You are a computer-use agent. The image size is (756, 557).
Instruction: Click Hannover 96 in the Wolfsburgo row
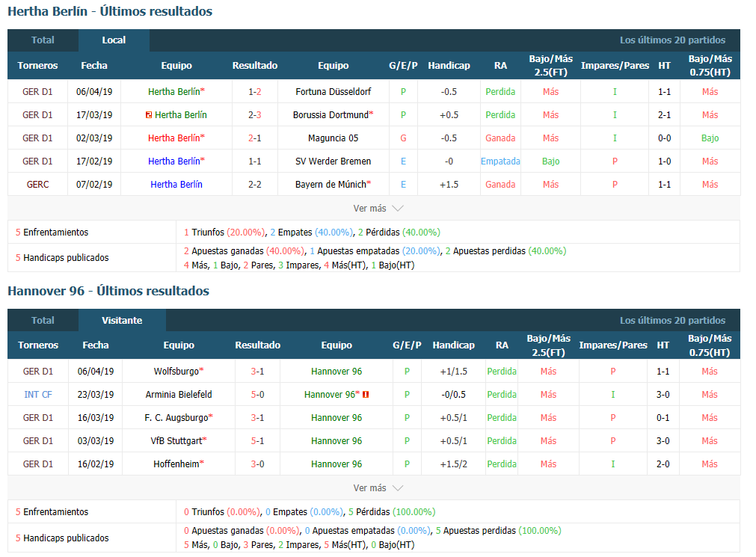pos(336,372)
